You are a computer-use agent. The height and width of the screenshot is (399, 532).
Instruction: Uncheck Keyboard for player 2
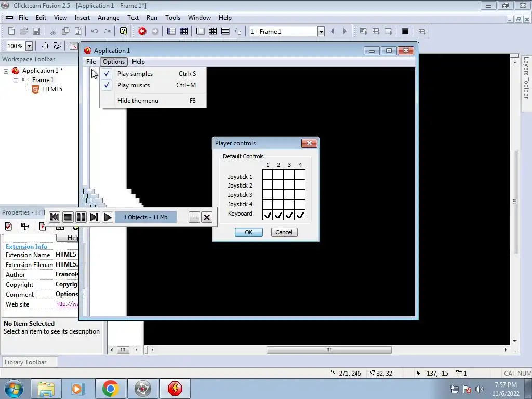pyautogui.click(x=278, y=215)
